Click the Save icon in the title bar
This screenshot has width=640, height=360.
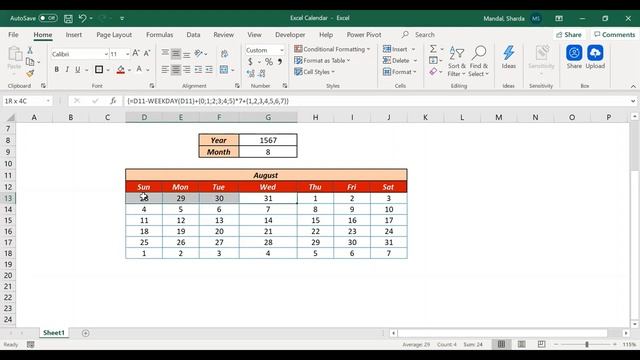pyautogui.click(x=68, y=18)
